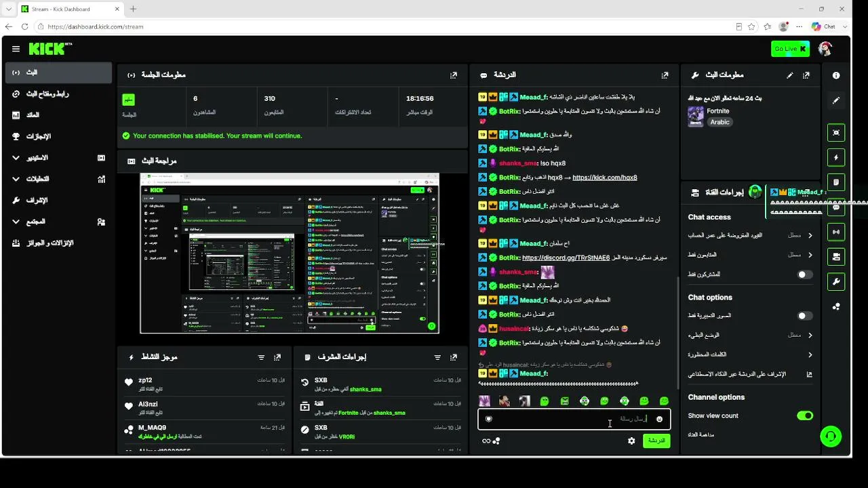This screenshot has width=868, height=488.
Task: Click the chat message input field
Action: (x=574, y=419)
